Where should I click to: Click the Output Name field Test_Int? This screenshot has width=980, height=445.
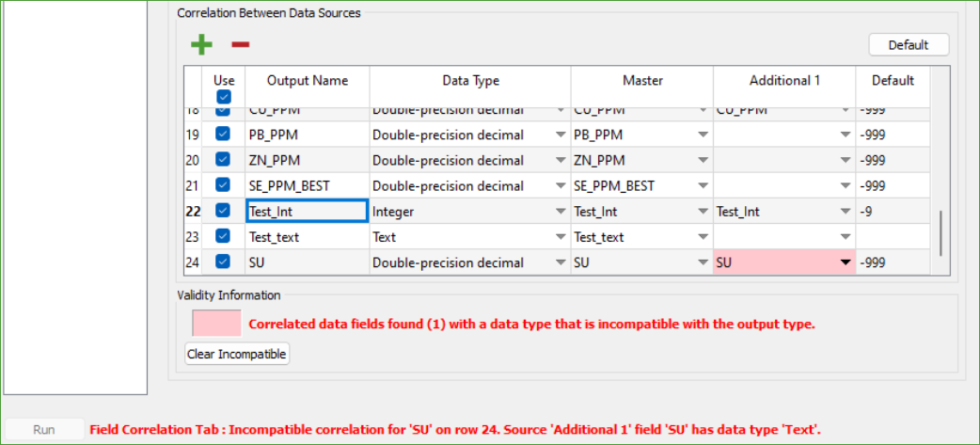point(306,212)
